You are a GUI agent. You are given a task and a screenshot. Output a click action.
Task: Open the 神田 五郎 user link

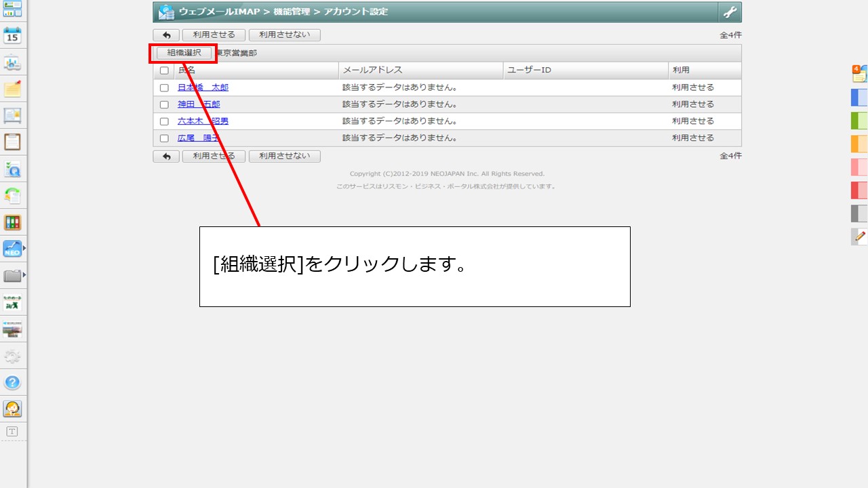pos(199,104)
